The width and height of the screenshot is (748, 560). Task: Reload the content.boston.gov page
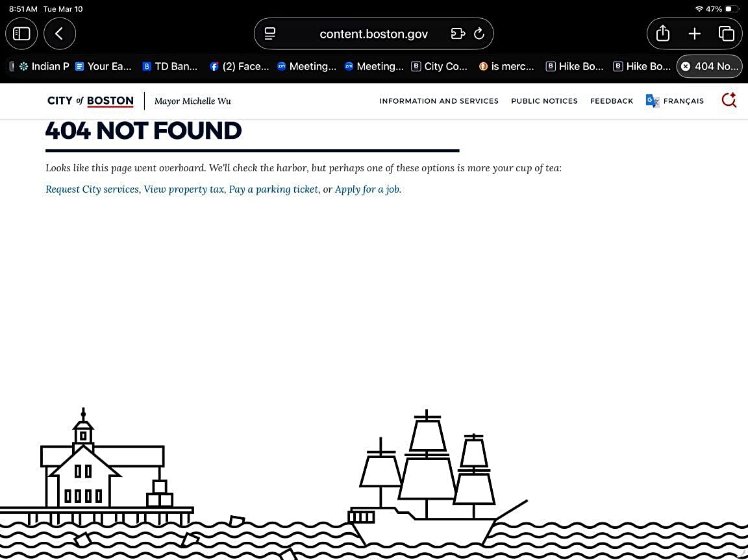(x=479, y=34)
